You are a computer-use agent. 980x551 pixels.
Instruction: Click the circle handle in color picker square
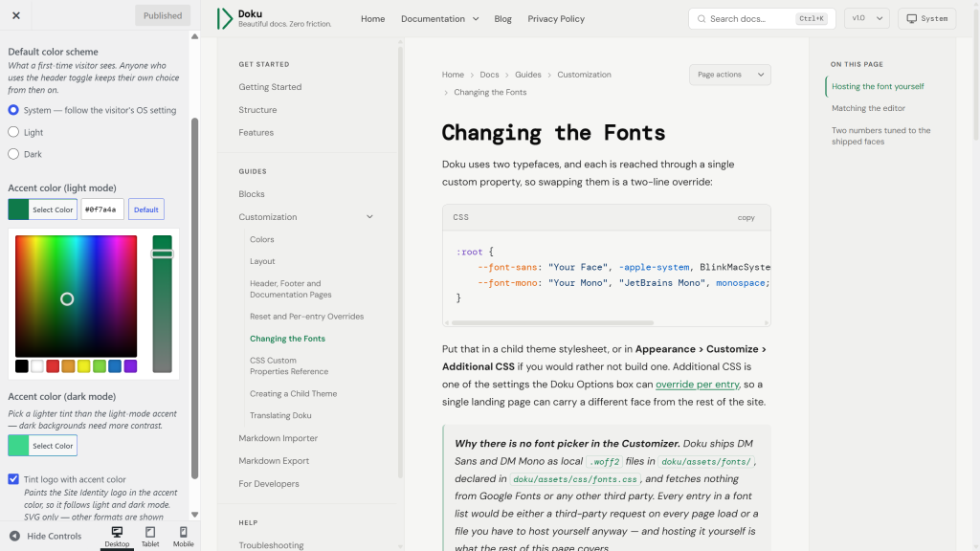coord(67,299)
